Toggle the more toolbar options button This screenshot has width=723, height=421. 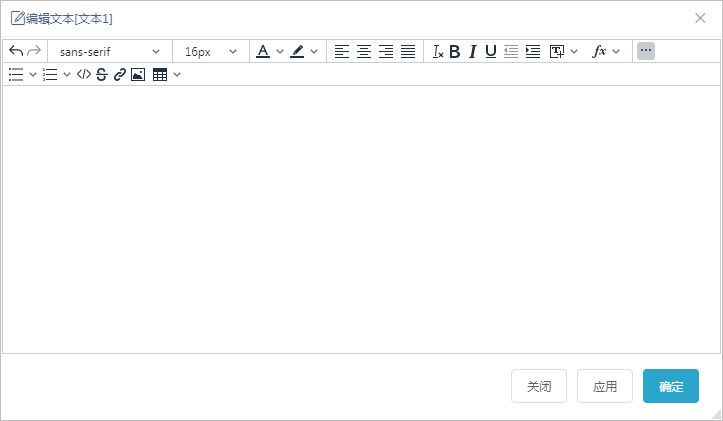click(646, 51)
